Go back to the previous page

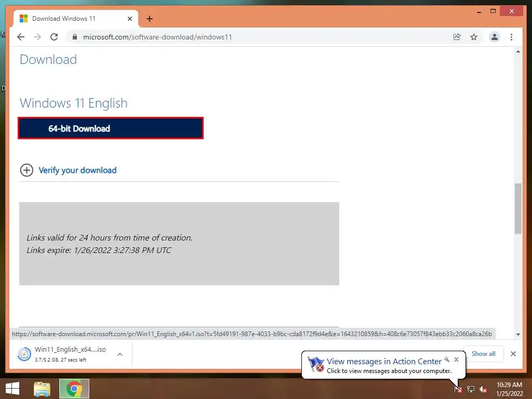pyautogui.click(x=21, y=37)
